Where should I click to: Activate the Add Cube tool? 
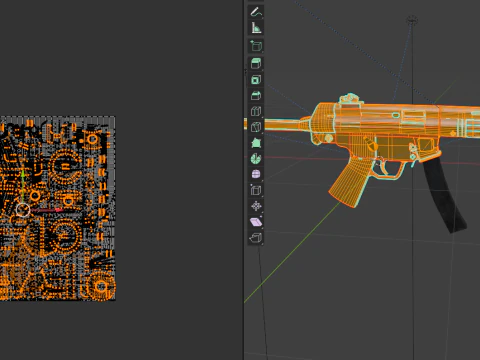(256, 46)
